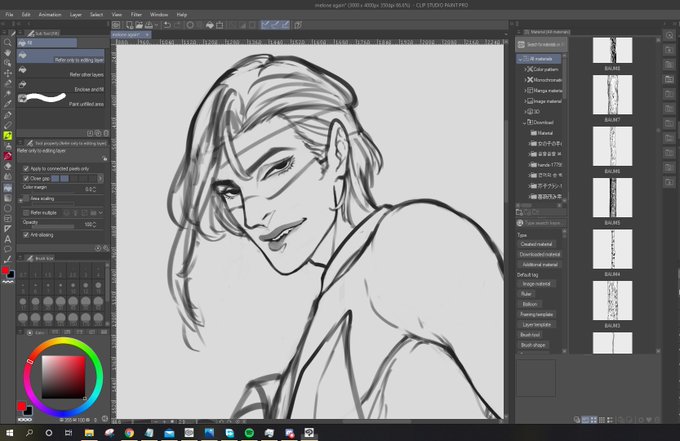680x441 pixels.
Task: Open the File menu
Action: (9, 14)
